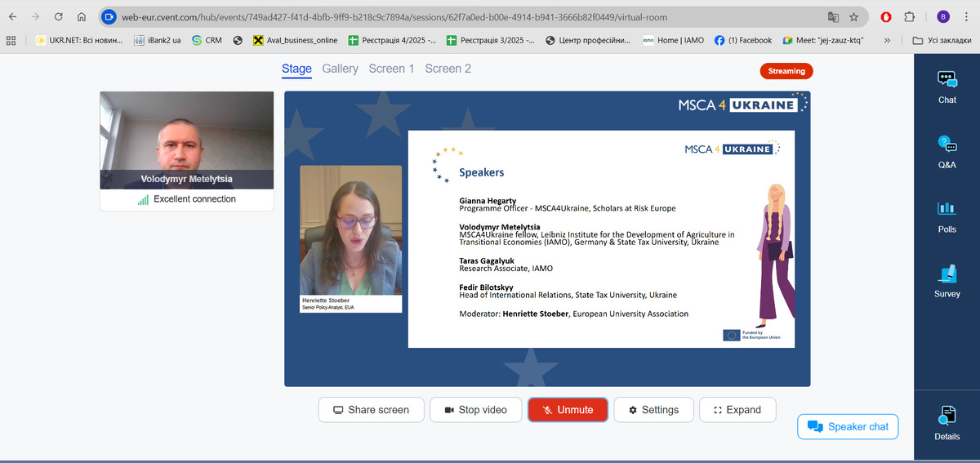Open the Chrome profile menu
This screenshot has height=463, width=980.
(x=943, y=16)
